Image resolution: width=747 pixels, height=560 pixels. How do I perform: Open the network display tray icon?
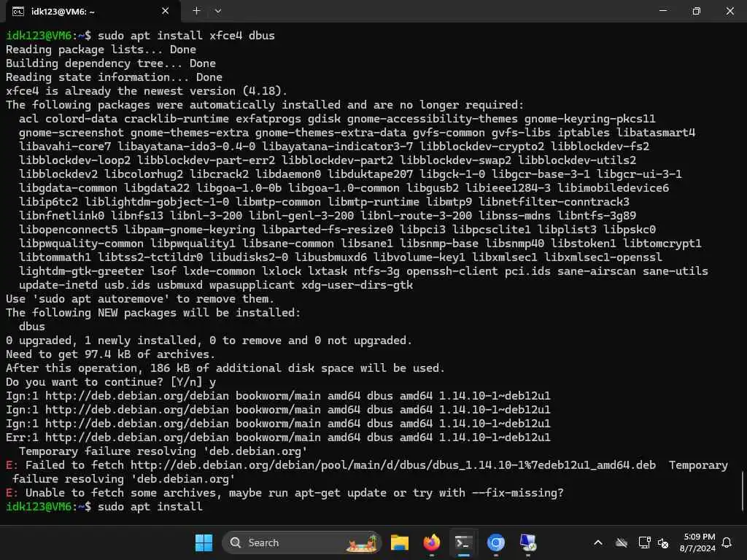click(644, 542)
